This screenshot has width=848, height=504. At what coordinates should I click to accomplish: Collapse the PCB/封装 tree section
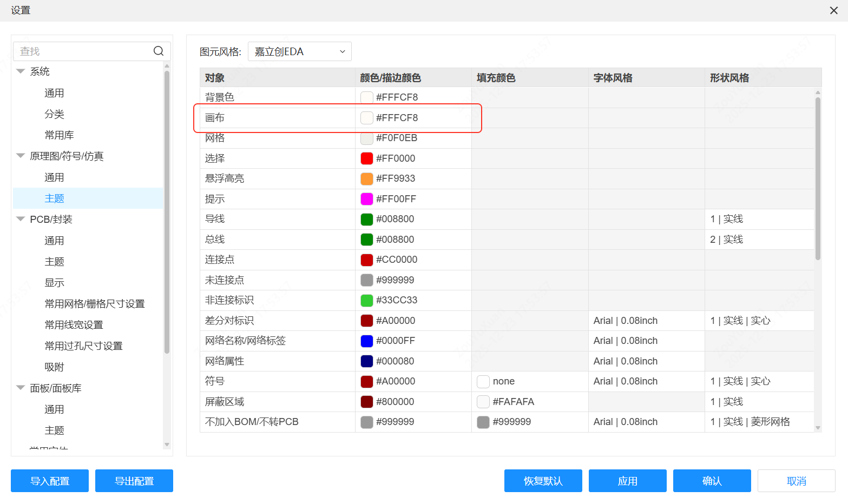tap(21, 219)
